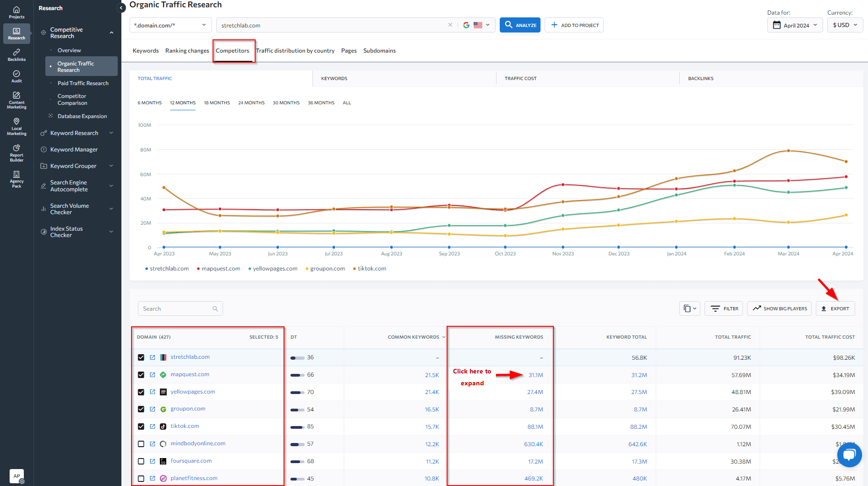Check the foursquare.com checkbox

141,461
